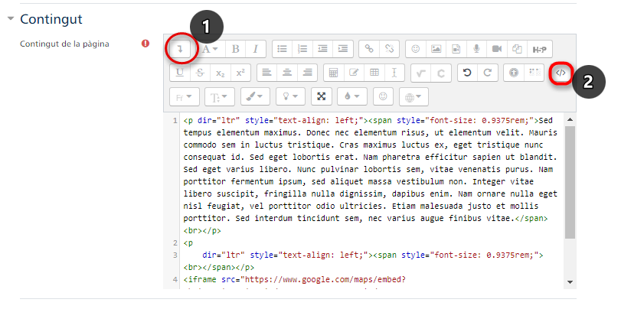
Task: Click the undo button
Action: point(466,73)
